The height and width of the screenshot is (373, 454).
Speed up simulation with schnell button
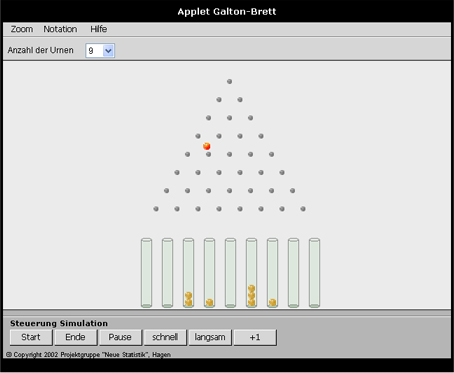coord(165,337)
